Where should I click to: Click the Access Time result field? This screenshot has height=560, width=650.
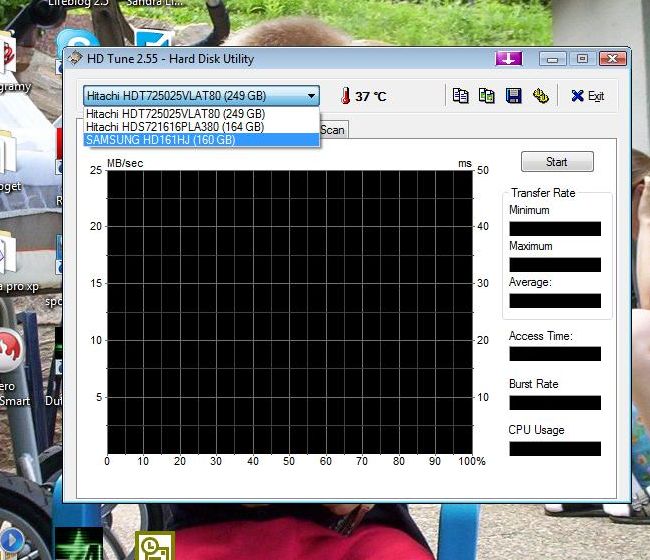pos(555,354)
